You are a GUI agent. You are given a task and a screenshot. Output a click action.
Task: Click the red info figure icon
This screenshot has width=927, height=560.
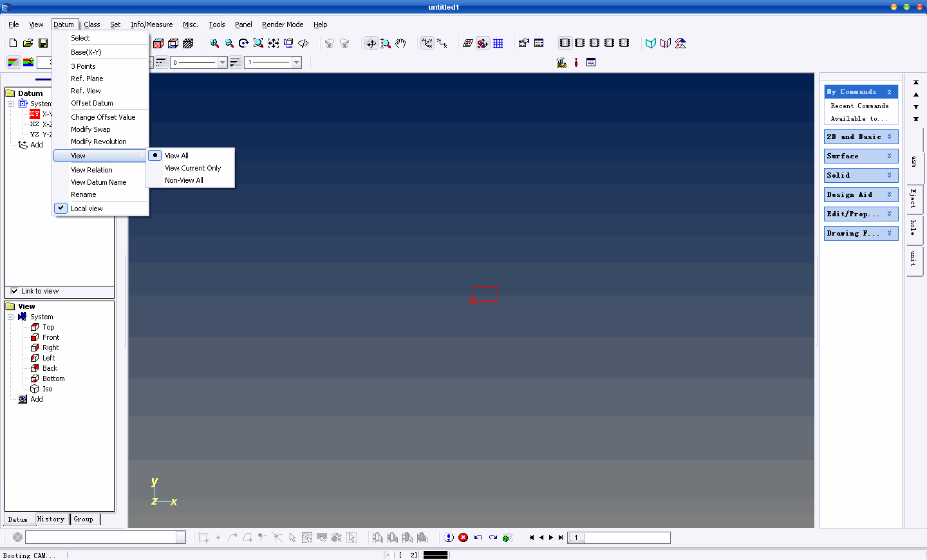(576, 62)
